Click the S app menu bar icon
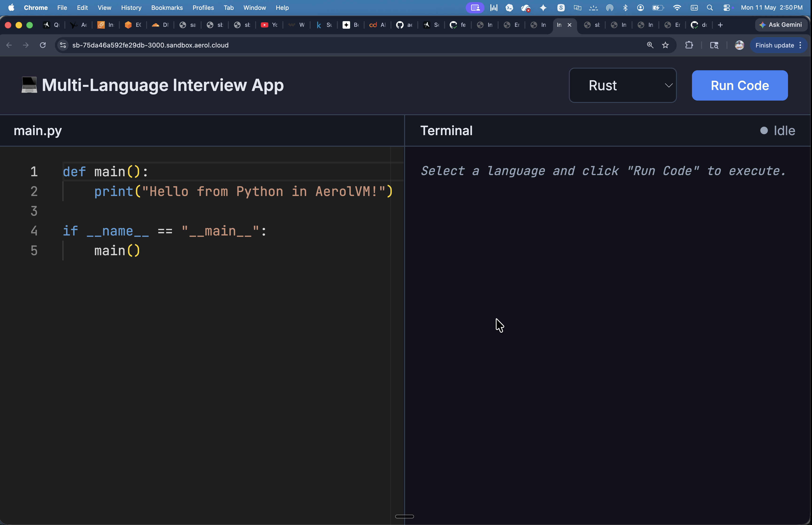Screen dimensions: 812x525 pos(561,8)
